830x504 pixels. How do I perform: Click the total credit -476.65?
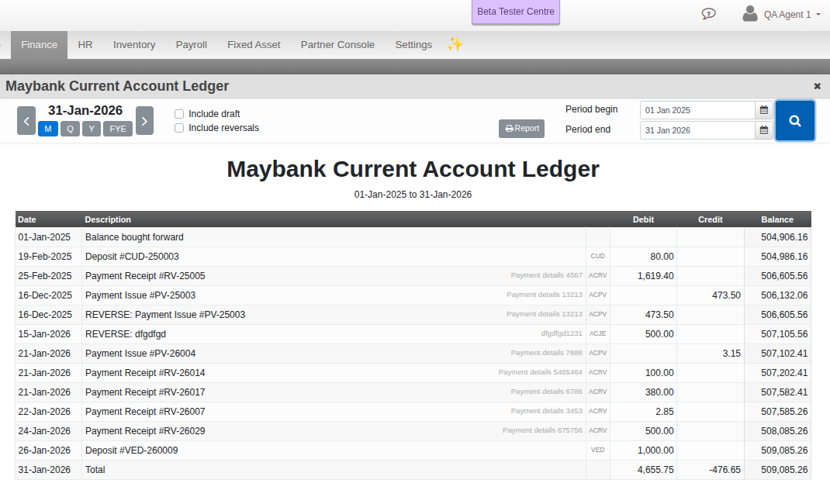(x=725, y=470)
